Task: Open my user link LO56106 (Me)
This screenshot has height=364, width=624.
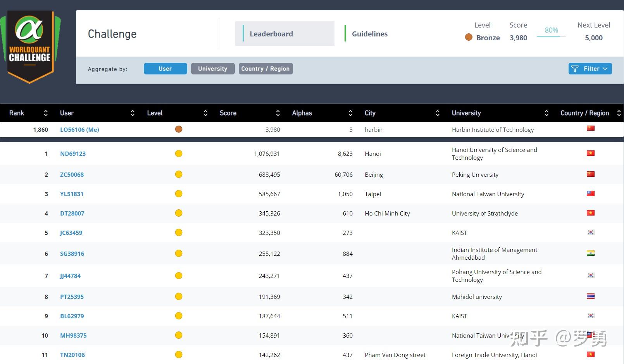Action: pos(79,129)
